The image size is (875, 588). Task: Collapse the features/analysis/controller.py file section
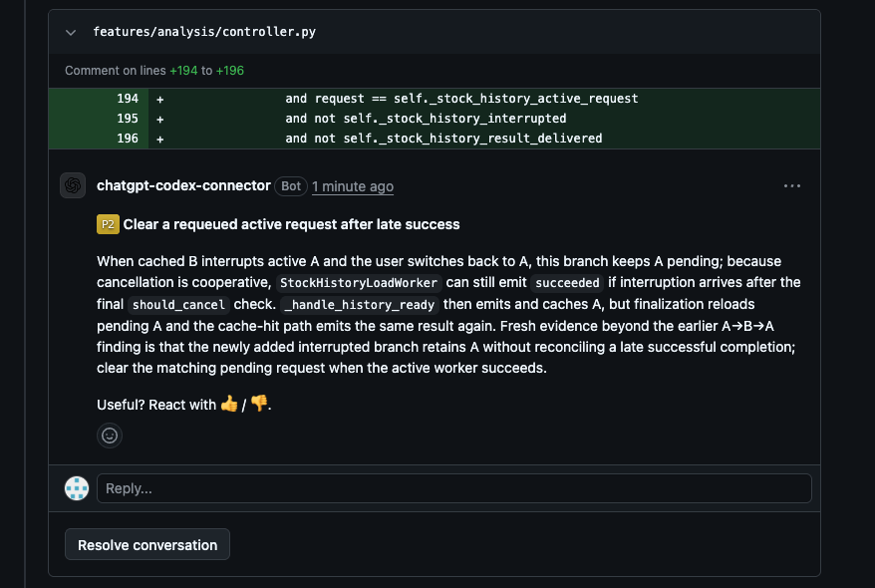click(x=71, y=32)
